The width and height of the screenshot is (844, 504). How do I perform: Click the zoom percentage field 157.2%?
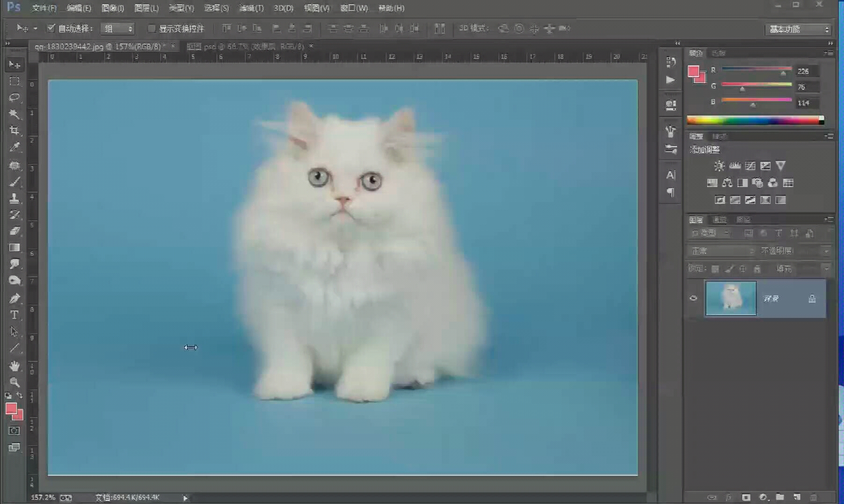(43, 497)
